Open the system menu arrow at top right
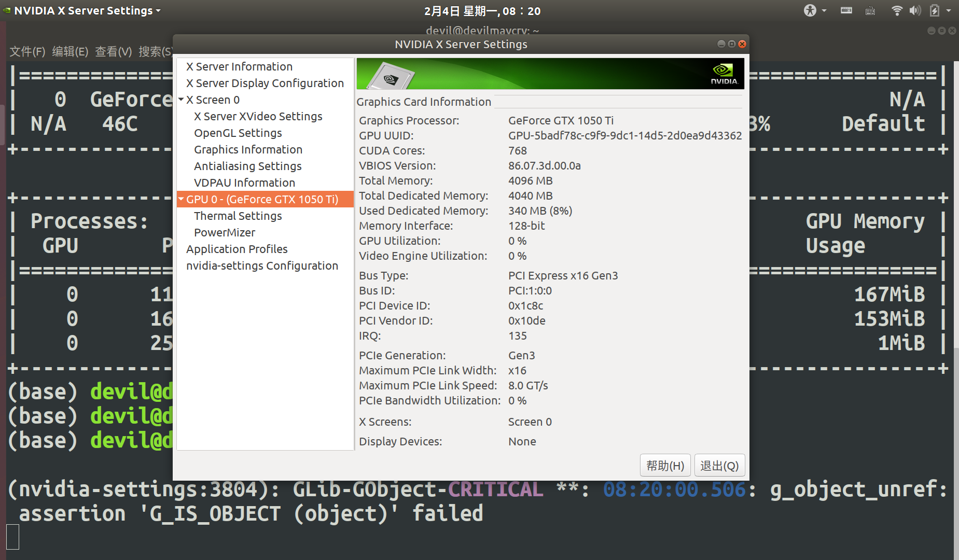This screenshot has width=959, height=560. (x=949, y=10)
